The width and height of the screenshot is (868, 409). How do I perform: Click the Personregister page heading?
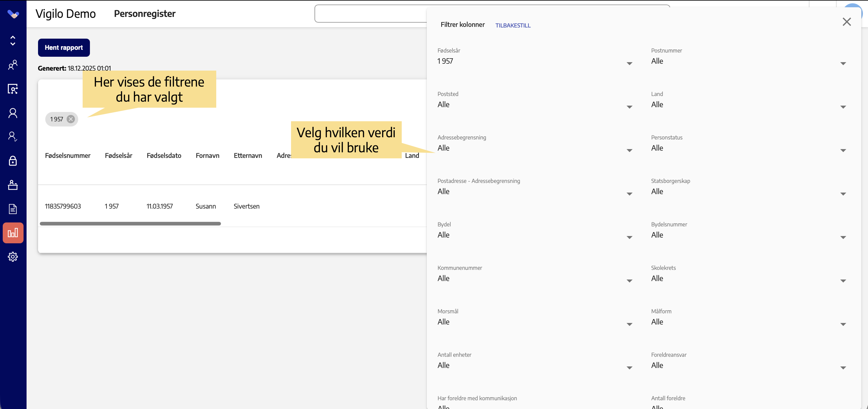click(x=144, y=14)
